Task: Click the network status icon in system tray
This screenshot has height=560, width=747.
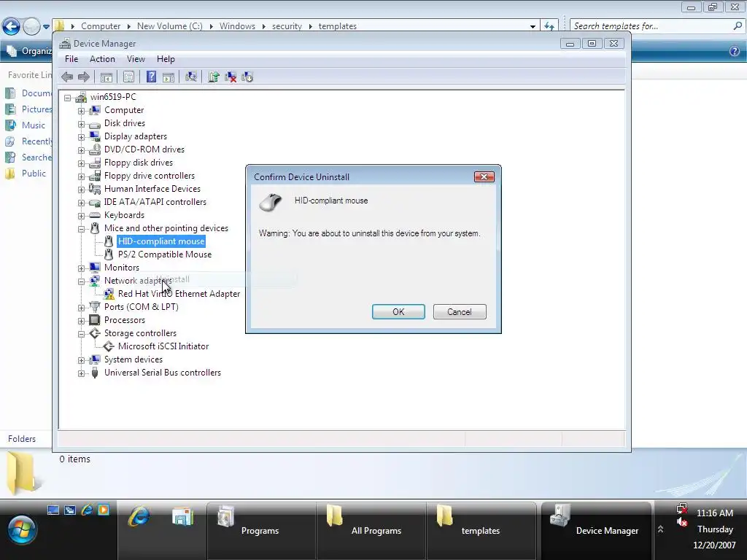Action: [682, 508]
